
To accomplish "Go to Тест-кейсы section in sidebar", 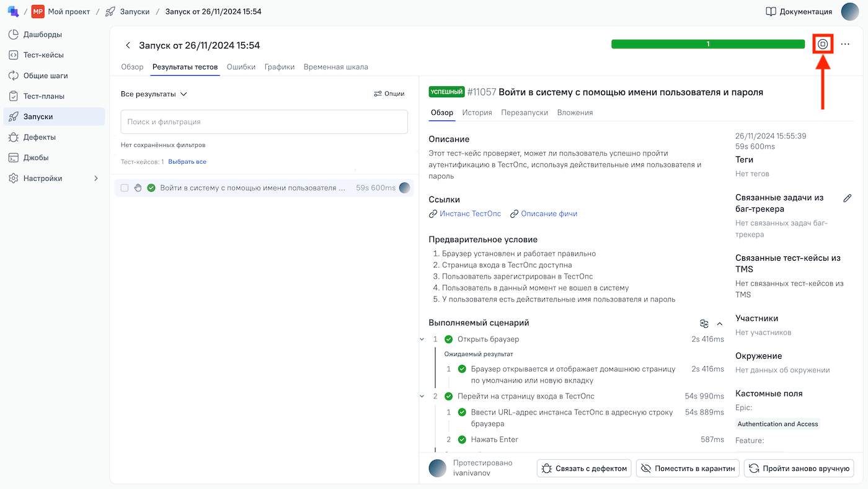I will point(43,55).
